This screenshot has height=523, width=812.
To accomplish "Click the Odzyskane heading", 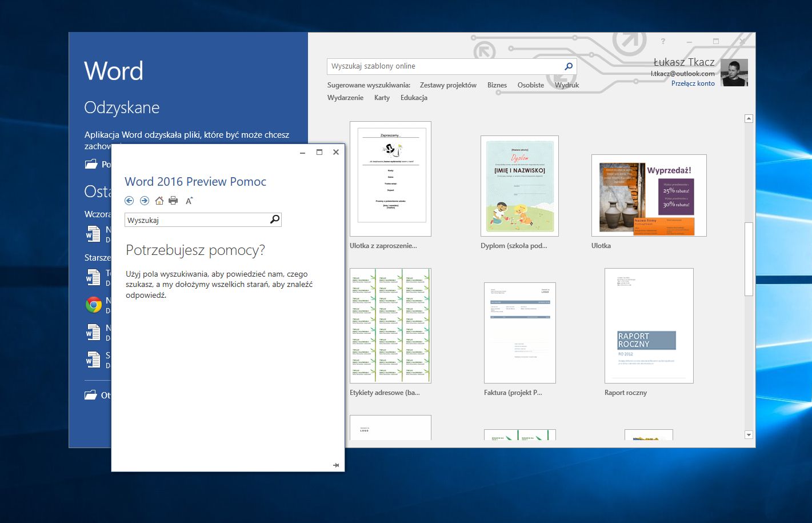I will tap(122, 107).
